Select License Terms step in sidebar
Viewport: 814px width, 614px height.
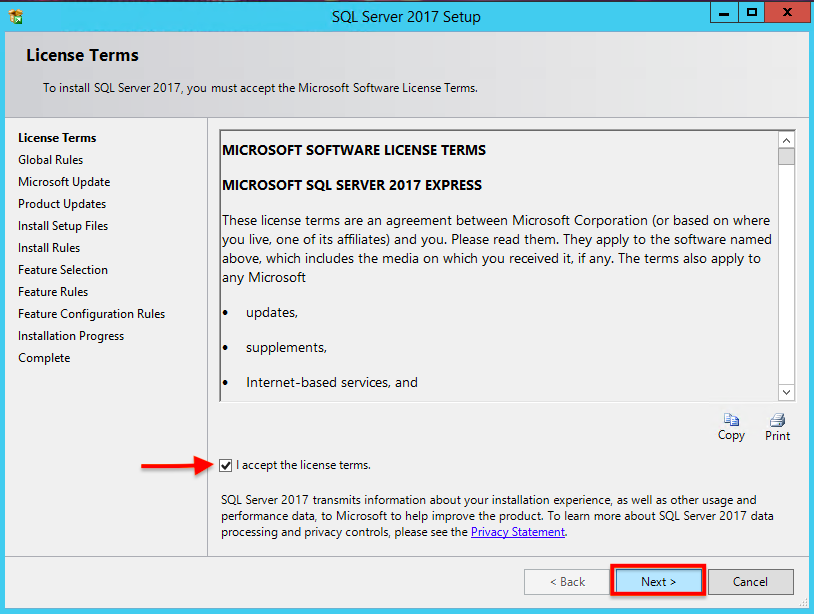tap(57, 138)
